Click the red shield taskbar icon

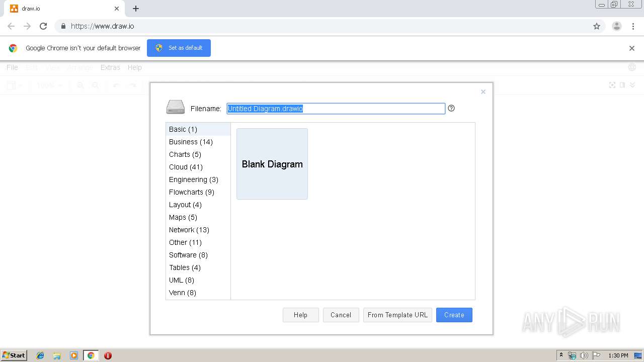coord(108,355)
